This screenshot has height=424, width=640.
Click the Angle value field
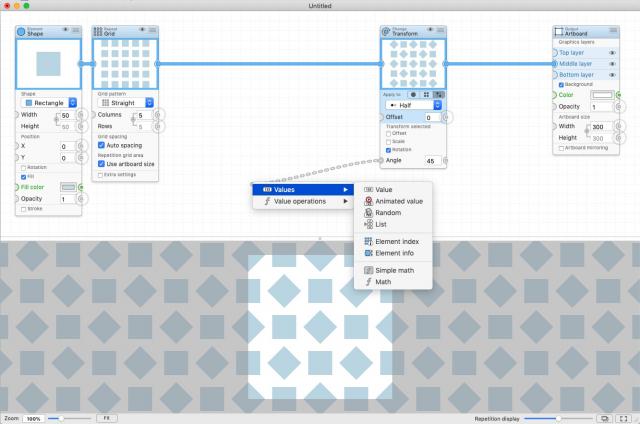433,161
